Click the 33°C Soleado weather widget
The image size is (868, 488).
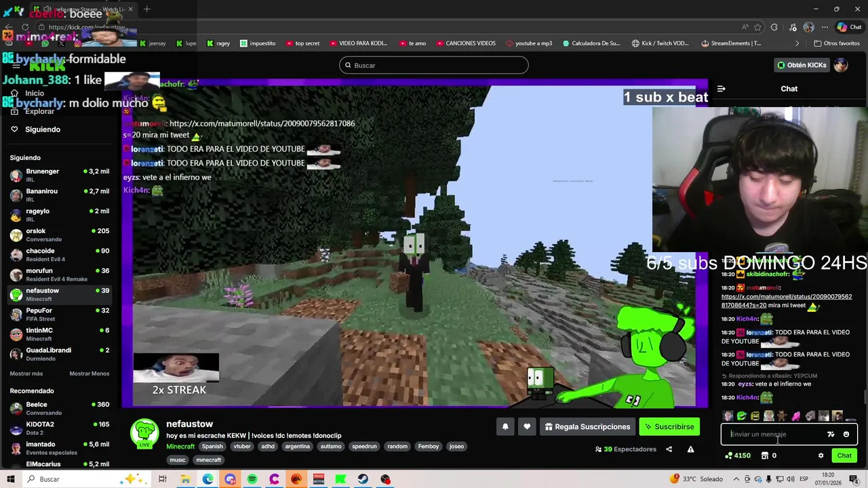point(696,479)
